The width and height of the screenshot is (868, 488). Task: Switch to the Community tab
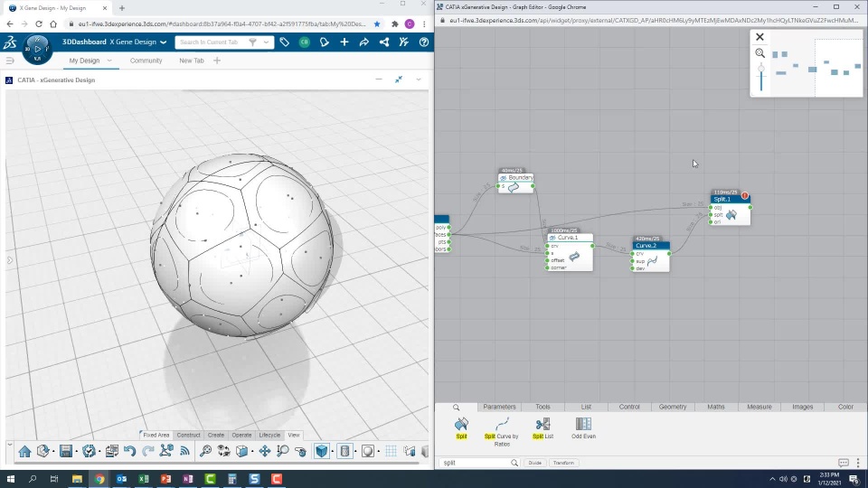click(x=146, y=61)
